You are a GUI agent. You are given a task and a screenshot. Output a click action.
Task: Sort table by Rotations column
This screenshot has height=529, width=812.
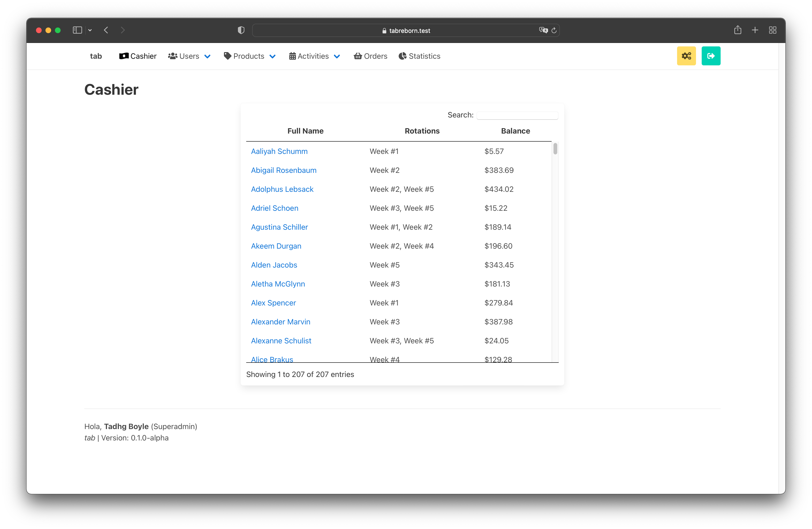[422, 131]
